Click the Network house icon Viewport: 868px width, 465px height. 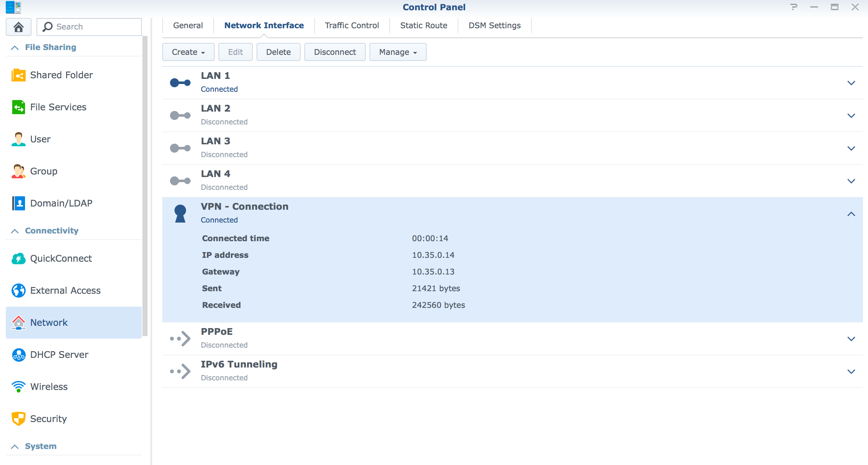pyautogui.click(x=19, y=323)
